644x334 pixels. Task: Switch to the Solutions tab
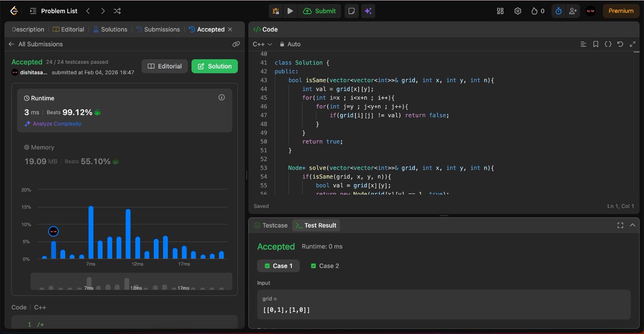click(x=110, y=30)
